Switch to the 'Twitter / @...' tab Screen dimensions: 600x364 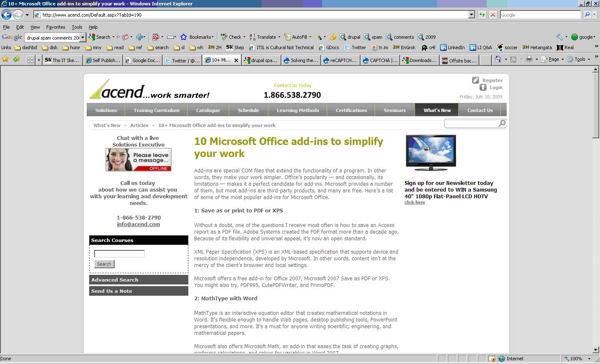coord(182,60)
